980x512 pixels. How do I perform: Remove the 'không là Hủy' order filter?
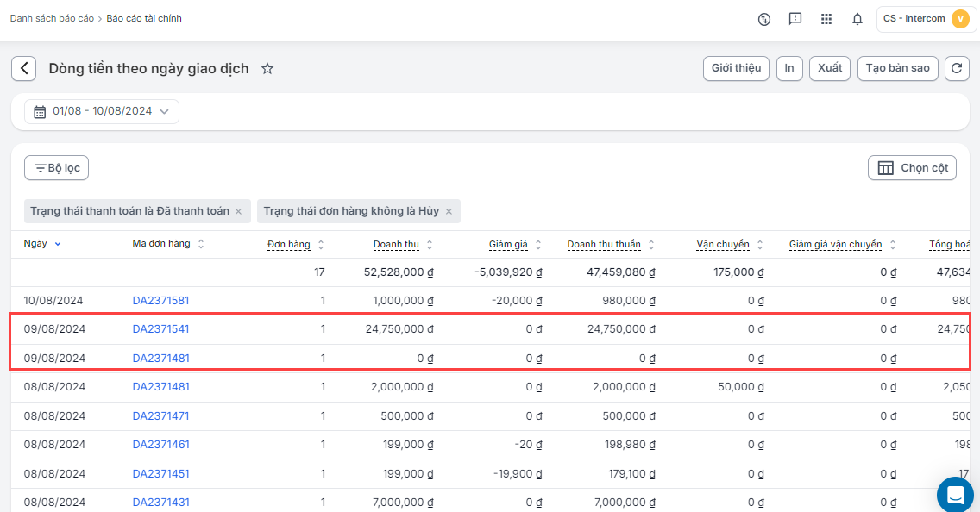(x=449, y=211)
